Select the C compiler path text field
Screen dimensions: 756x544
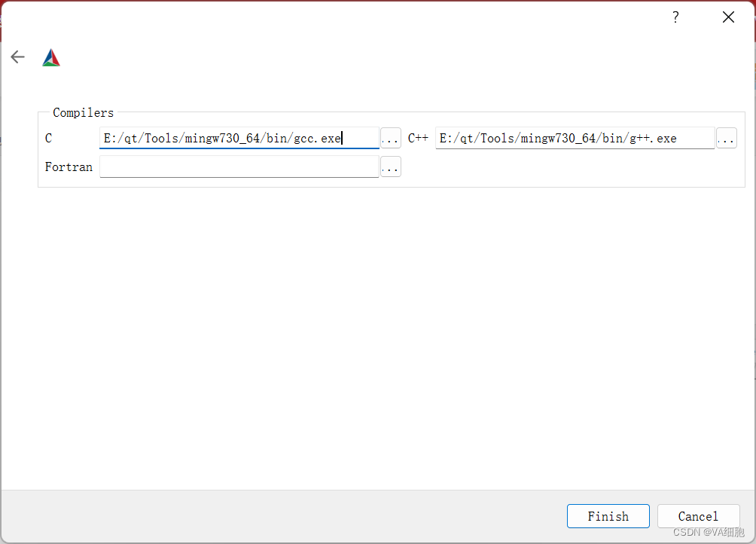pos(239,138)
